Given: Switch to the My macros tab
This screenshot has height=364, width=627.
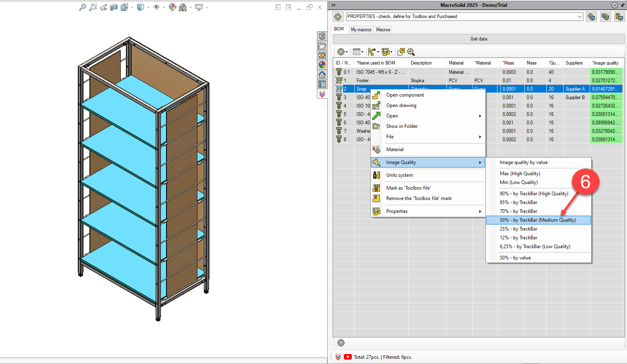Looking at the screenshot, I should [x=361, y=30].
